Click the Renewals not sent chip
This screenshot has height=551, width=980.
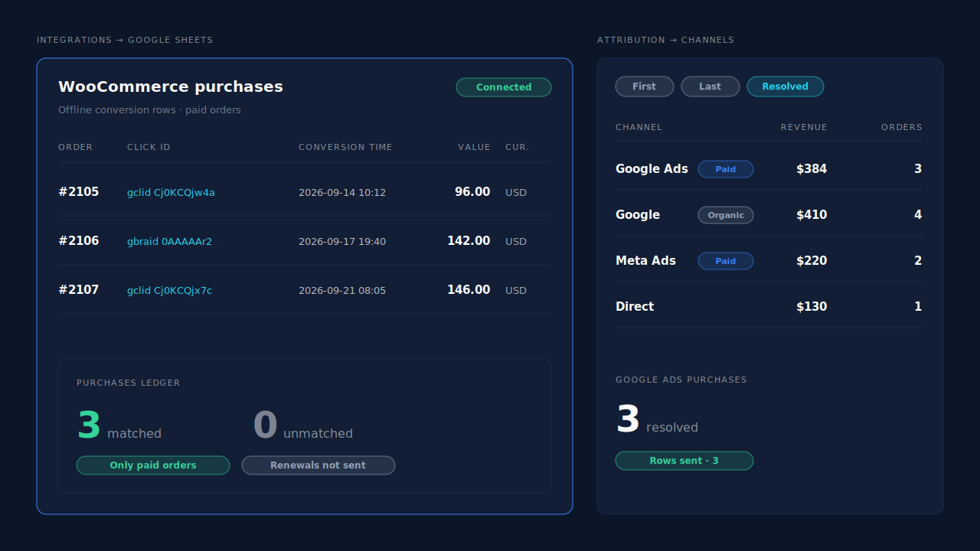[318, 465]
